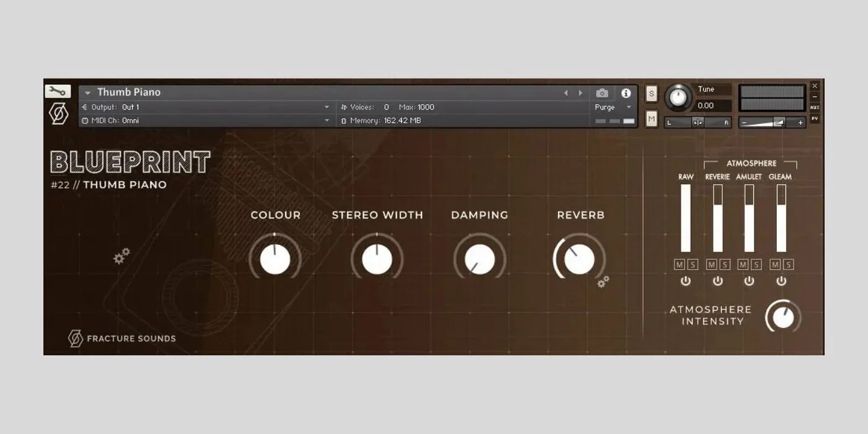The width and height of the screenshot is (868, 434).
Task: Decrease volume with the minus sign
Action: [x=744, y=123]
